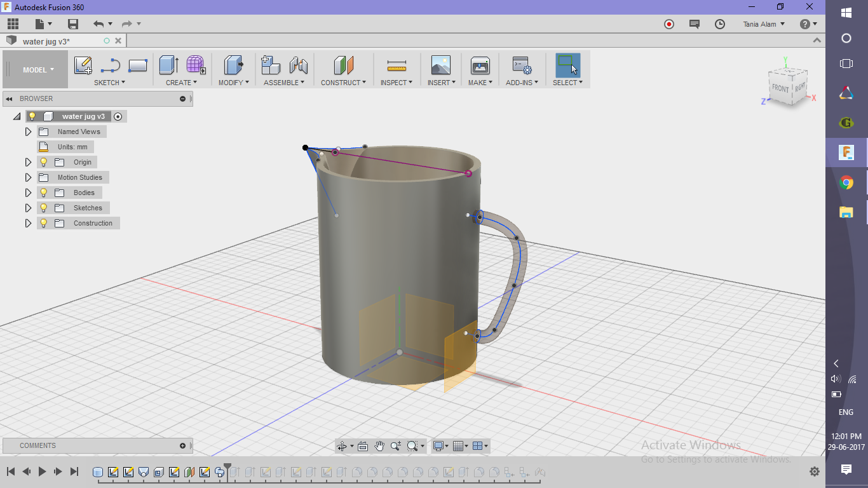This screenshot has width=868, height=488.
Task: Collapse the water jug v3 root node
Action: click(x=17, y=117)
